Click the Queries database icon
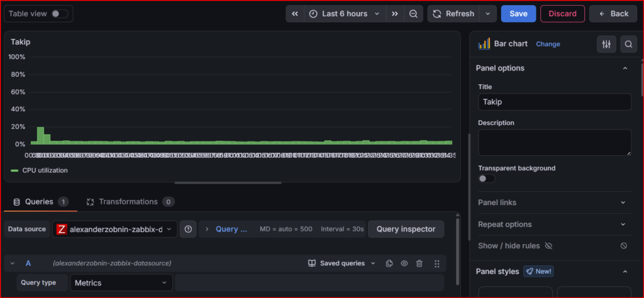 point(17,202)
